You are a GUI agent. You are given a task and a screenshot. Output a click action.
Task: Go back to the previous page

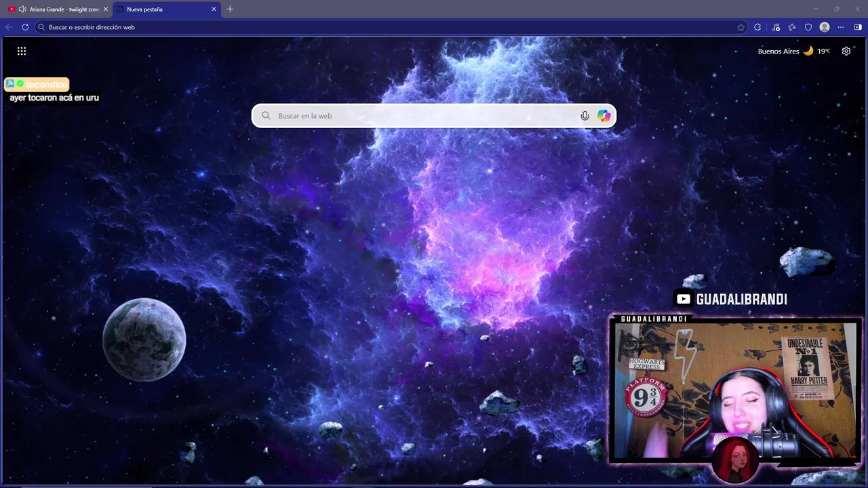pyautogui.click(x=9, y=27)
